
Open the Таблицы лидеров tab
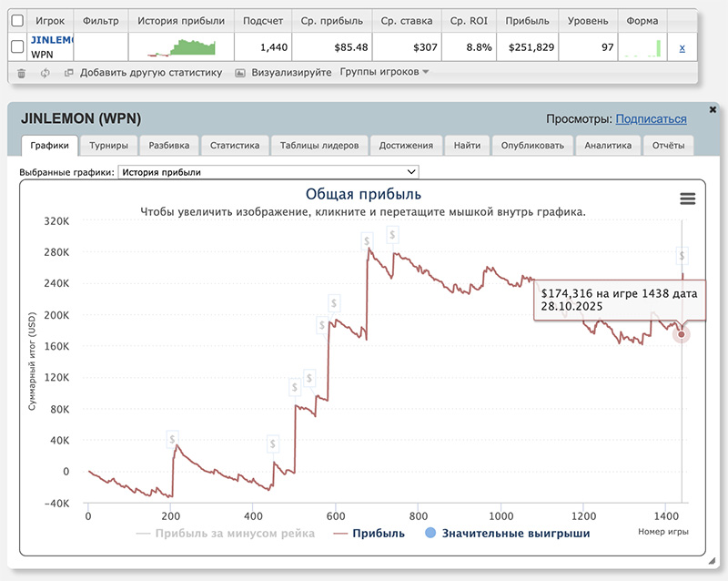click(319, 145)
